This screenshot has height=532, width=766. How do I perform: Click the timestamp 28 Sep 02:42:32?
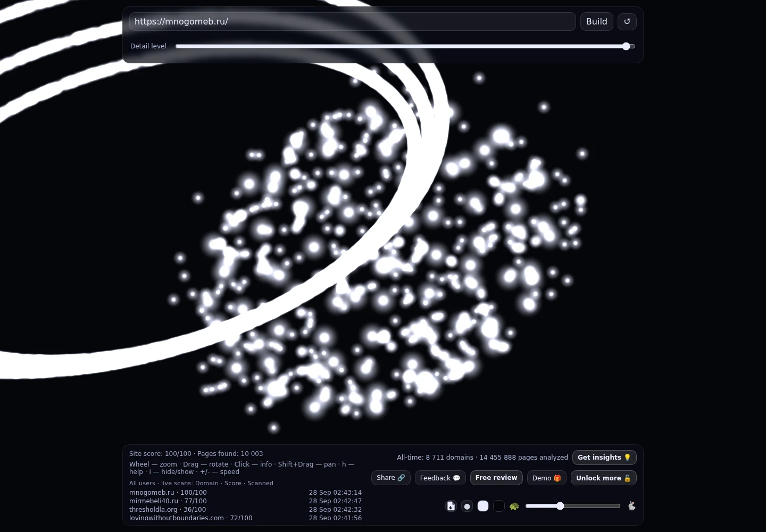point(335,510)
